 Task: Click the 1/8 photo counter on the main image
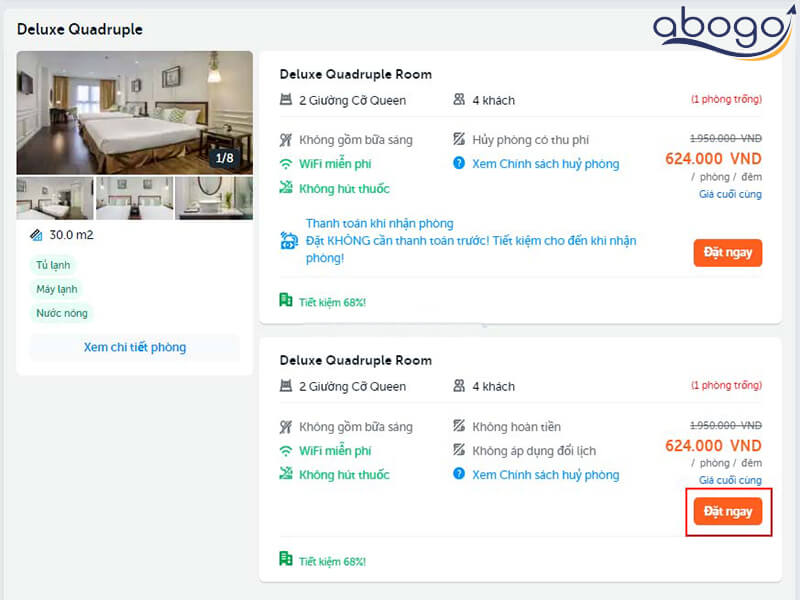tap(227, 157)
